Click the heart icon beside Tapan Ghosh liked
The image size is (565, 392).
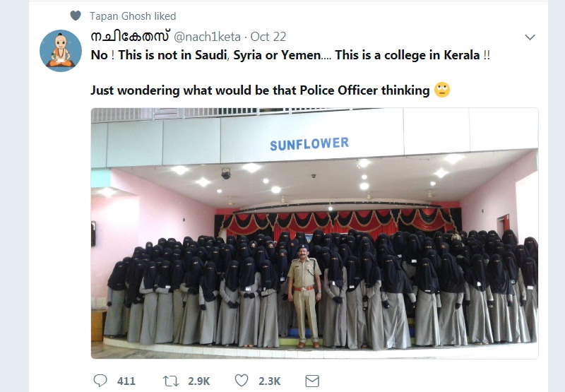[x=76, y=16]
